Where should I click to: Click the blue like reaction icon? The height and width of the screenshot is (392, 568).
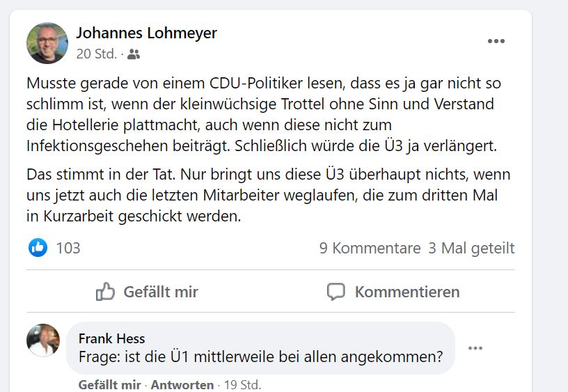tap(38, 247)
